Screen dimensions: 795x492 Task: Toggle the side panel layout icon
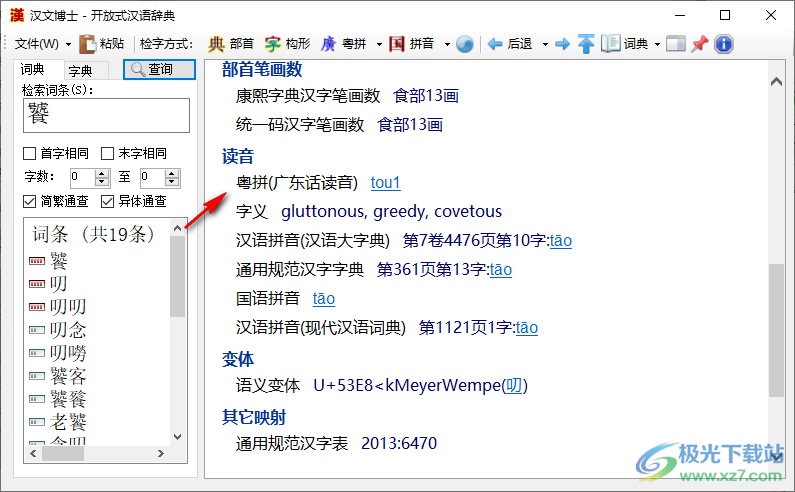point(675,44)
